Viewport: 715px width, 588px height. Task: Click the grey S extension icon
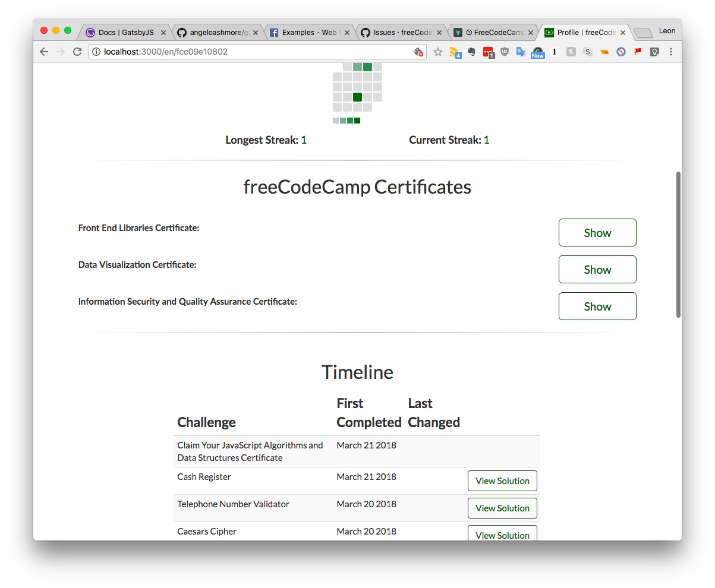point(588,52)
